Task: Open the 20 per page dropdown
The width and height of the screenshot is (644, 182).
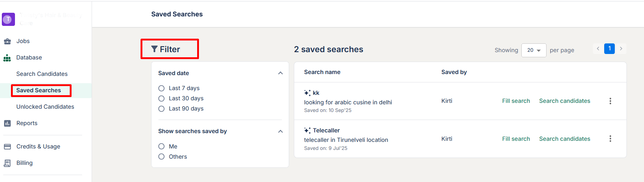Action: 534,50
